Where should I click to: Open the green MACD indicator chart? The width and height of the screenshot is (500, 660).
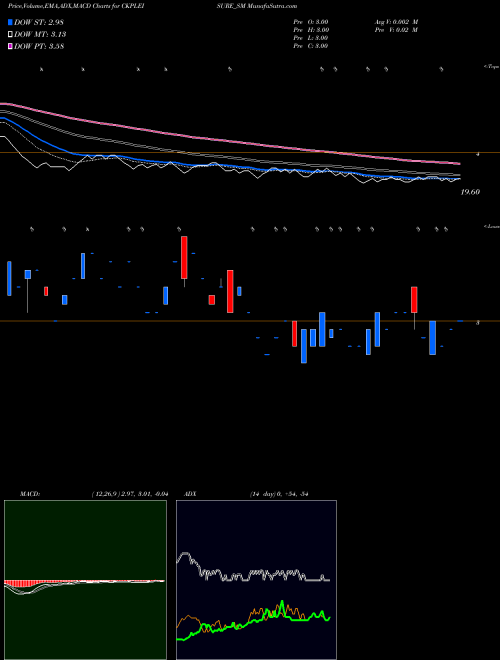(85, 580)
